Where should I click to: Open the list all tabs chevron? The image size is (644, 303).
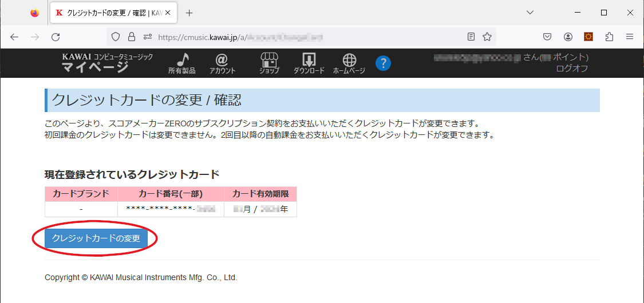(530, 13)
